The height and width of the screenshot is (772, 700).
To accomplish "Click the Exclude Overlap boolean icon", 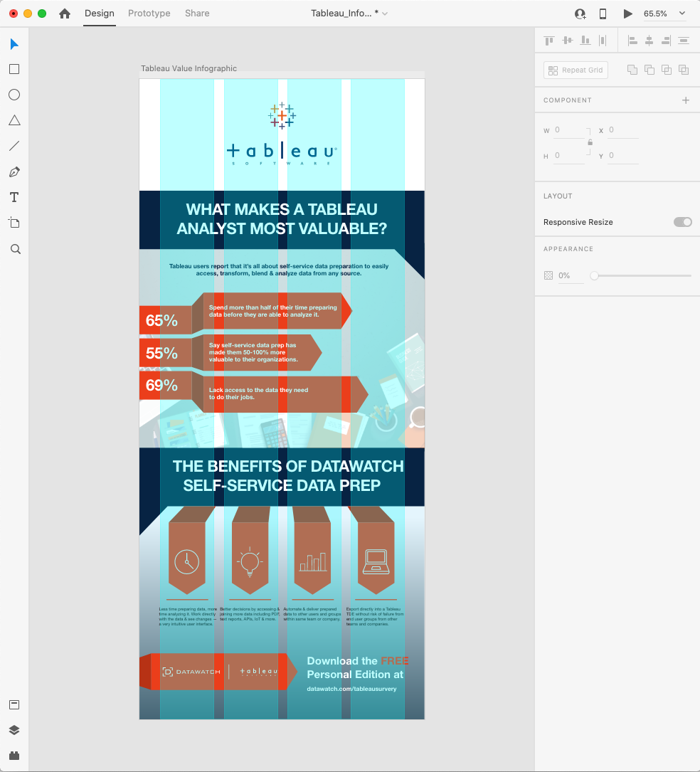I will coord(684,70).
